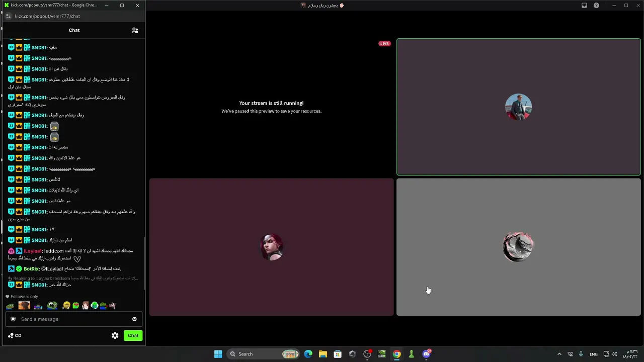
Task: Open Microsoft Store from taskbar
Action: [338, 354]
